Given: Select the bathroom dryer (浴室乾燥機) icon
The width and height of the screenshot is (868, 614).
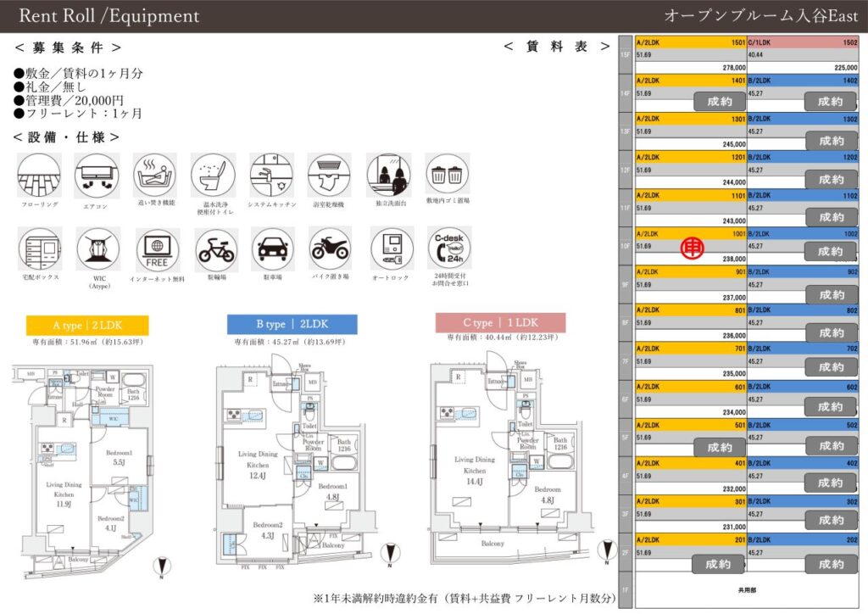Looking at the screenshot, I should click(x=329, y=175).
